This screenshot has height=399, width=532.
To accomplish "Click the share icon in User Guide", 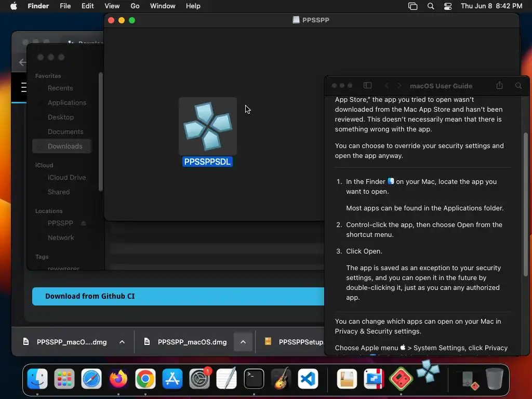I will pyautogui.click(x=499, y=85).
